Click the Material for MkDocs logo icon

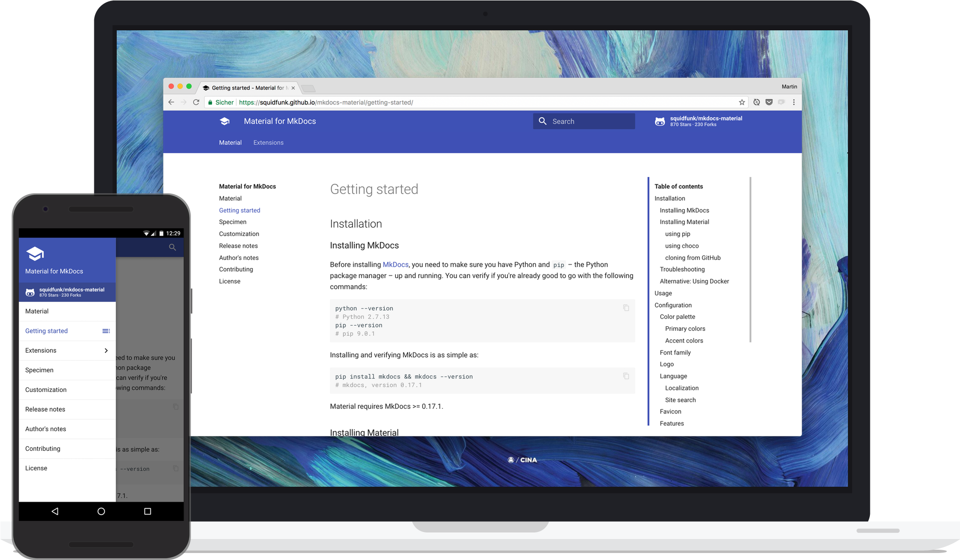[225, 121]
